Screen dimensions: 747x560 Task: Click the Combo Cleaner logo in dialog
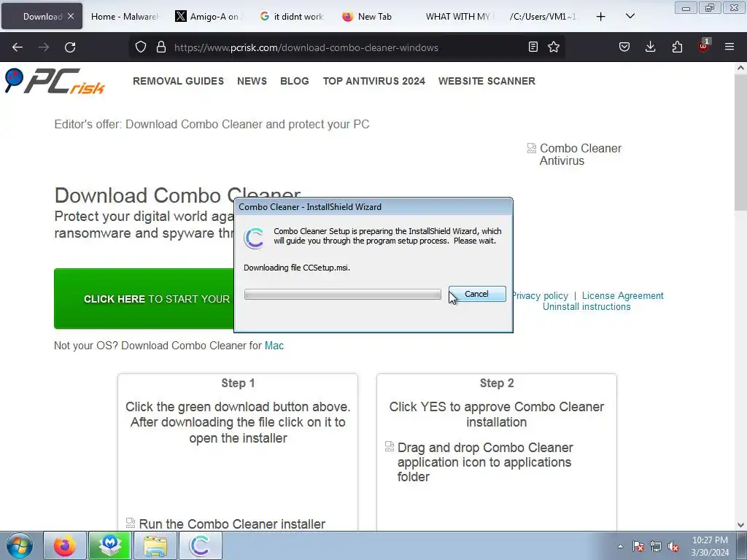click(x=253, y=238)
